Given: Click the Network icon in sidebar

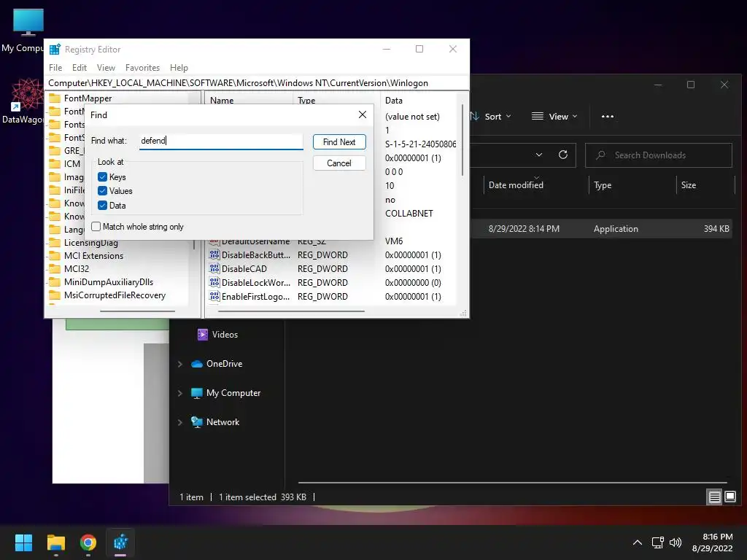Looking at the screenshot, I should click(197, 422).
